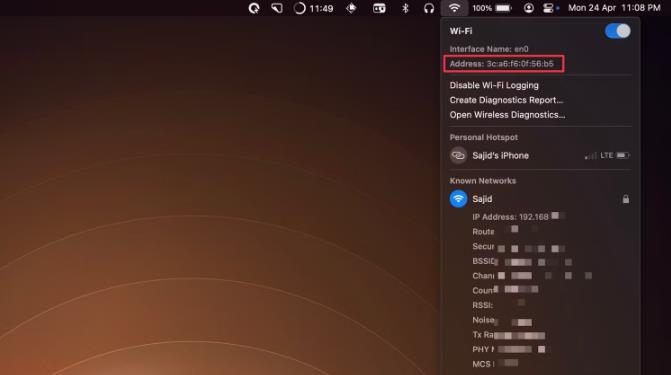Image resolution: width=671 pixels, height=375 pixels.
Task: Open Control Center icon in menu bar
Action: (x=548, y=8)
